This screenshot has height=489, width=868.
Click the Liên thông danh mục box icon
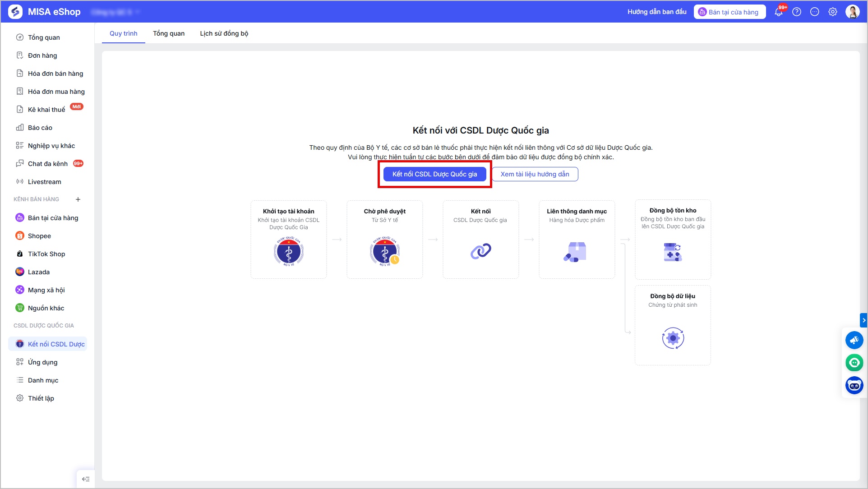(575, 252)
